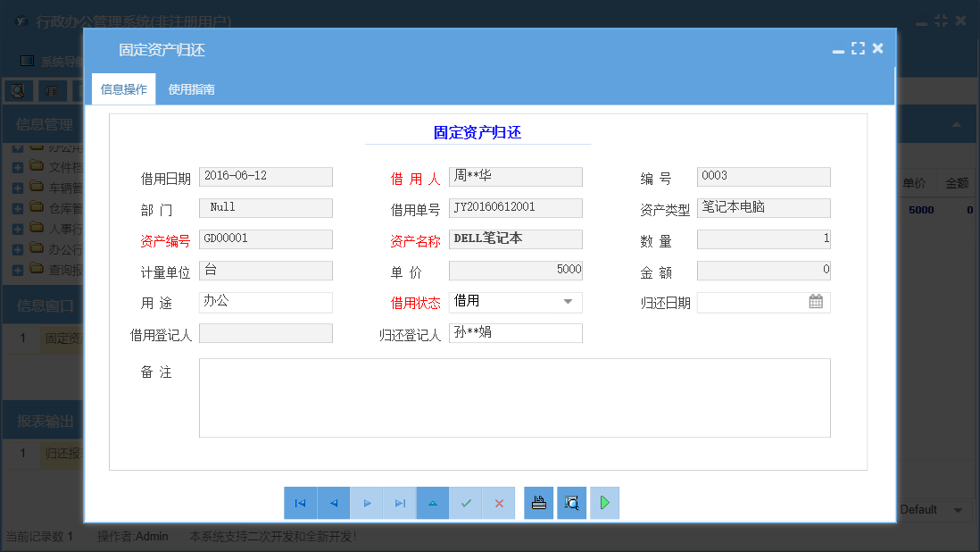
Task: Select the 信息操作 tab
Action: coord(123,88)
